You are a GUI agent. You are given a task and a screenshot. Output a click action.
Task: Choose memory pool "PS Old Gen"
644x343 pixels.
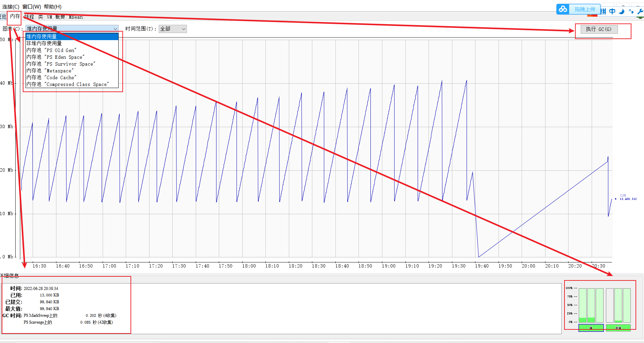72,50
